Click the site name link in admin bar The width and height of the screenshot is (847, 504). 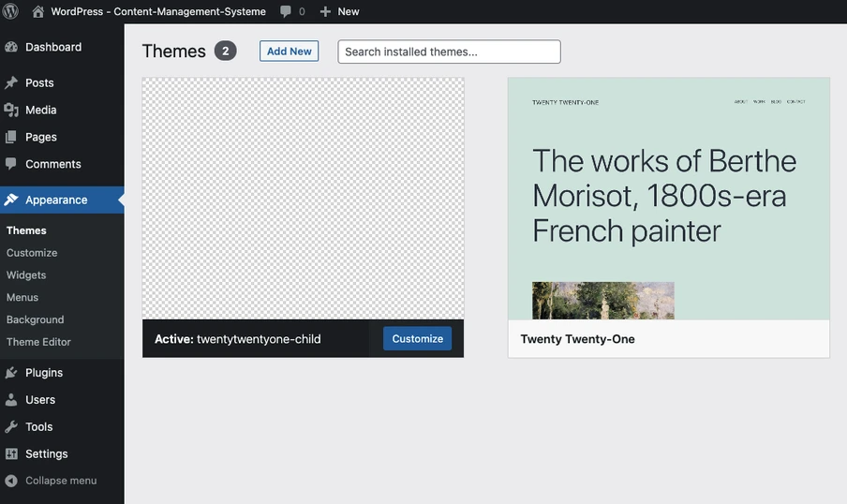click(158, 11)
